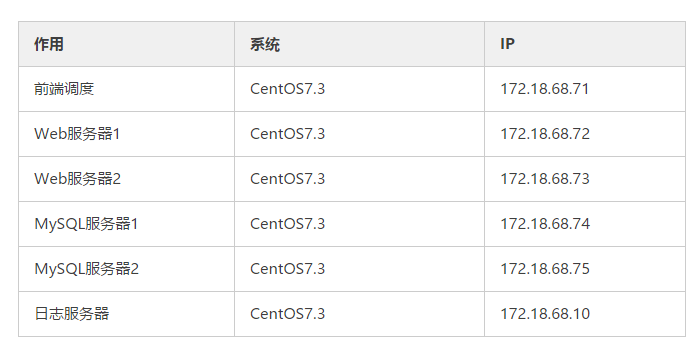This screenshot has width=695, height=362.
Task: Click the IP column header
Action: [x=585, y=44]
